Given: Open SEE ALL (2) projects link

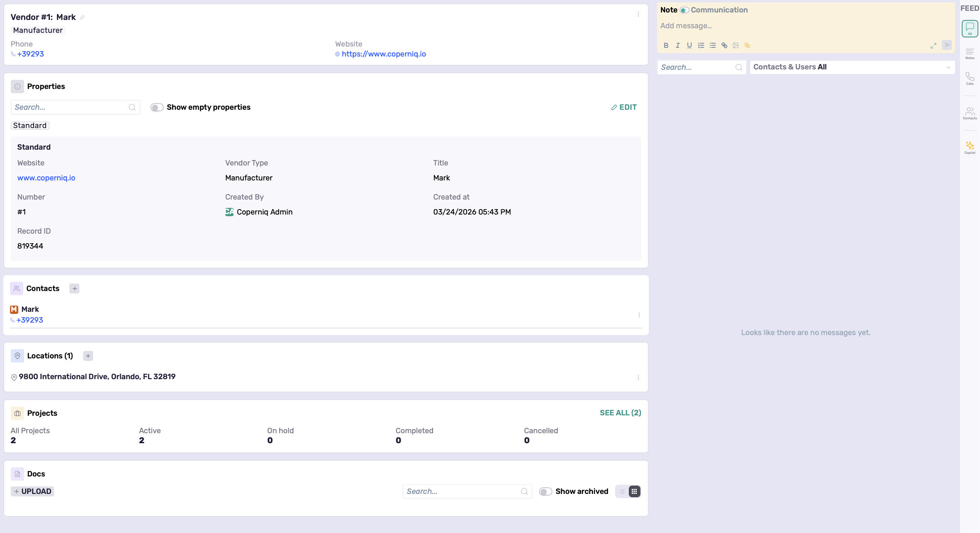Looking at the screenshot, I should (620, 413).
